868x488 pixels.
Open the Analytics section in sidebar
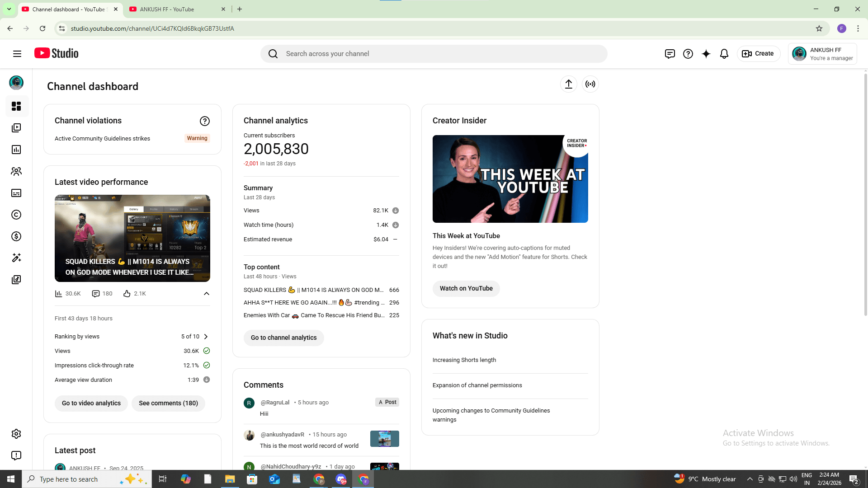click(x=16, y=150)
